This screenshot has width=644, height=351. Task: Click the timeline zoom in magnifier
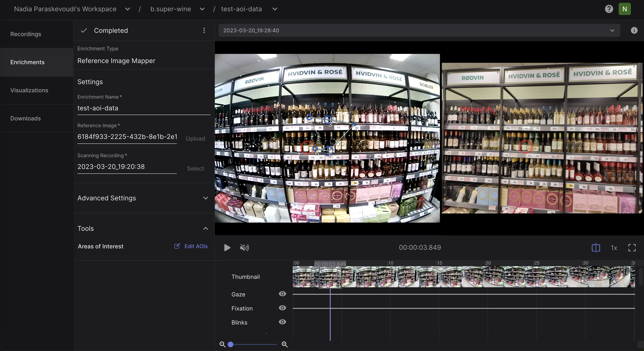point(284,344)
